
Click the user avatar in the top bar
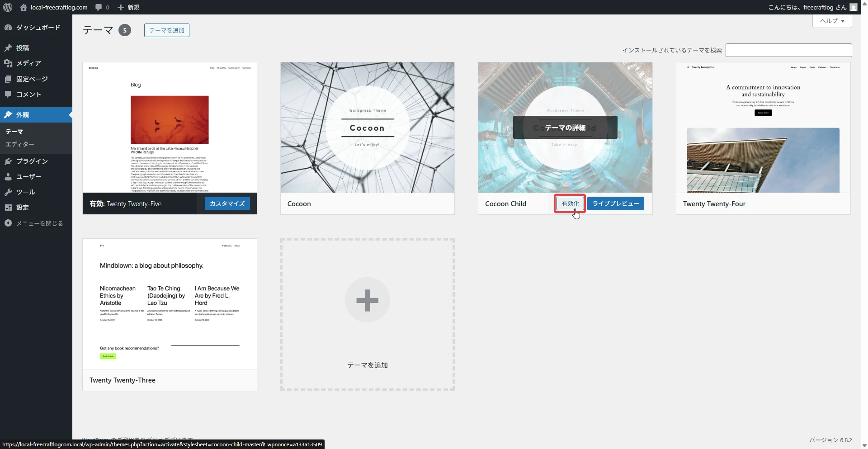854,7
